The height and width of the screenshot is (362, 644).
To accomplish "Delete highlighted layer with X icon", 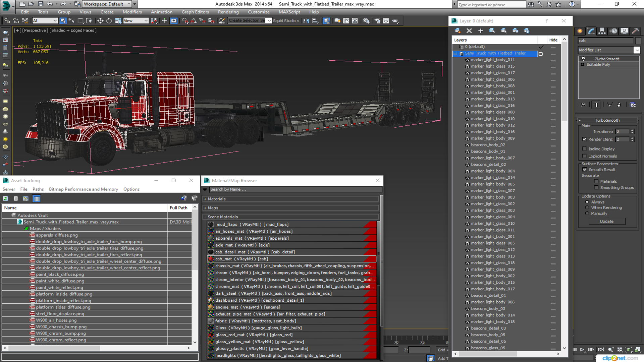I will (x=469, y=31).
